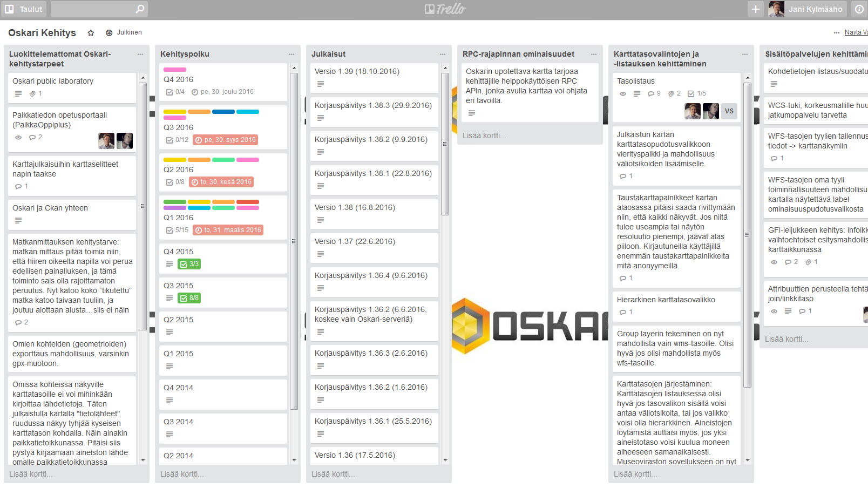This screenshot has height=488, width=868.
Task: Open Kehityspolku list menu dots
Action: coord(291,55)
